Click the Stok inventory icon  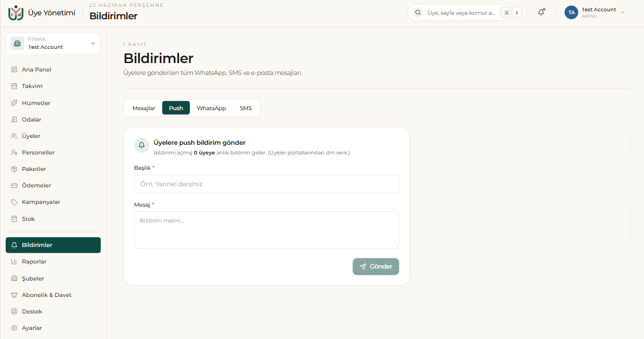(x=14, y=219)
